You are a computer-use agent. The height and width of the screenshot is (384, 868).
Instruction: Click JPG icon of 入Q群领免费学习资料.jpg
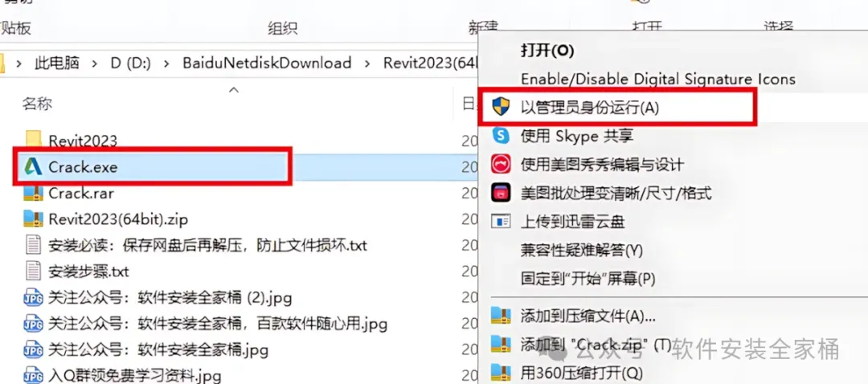(33, 376)
